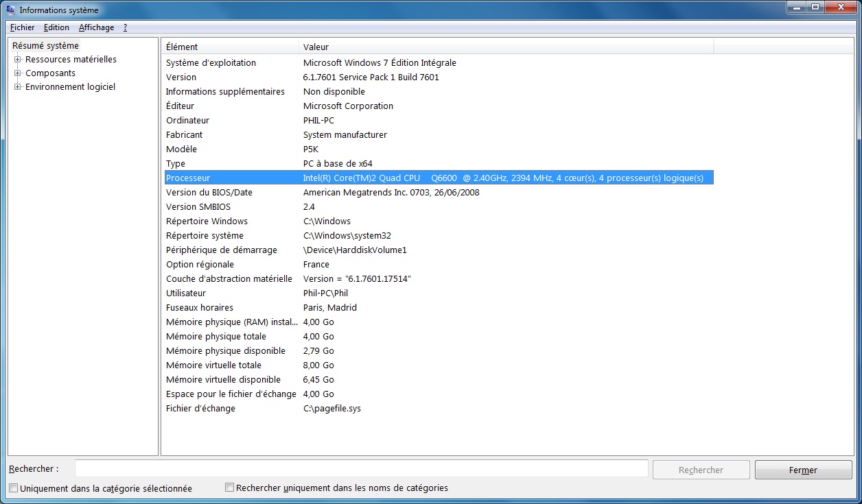Screen dimensions: 862x504
Task: Select the Mémoire physique disponible row
Action: click(438, 350)
